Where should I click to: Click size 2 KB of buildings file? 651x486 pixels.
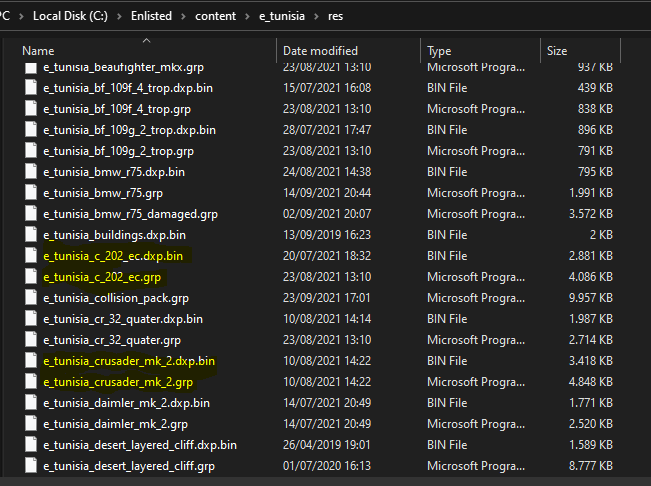click(x=601, y=235)
